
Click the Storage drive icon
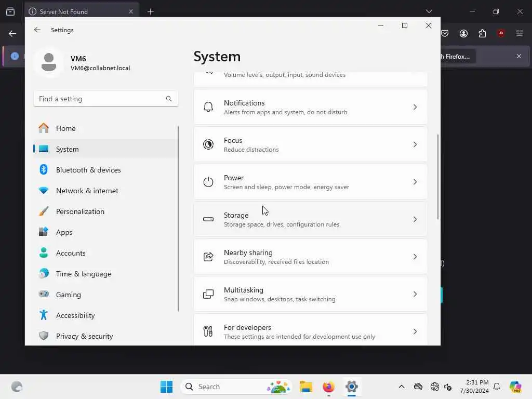(x=208, y=219)
